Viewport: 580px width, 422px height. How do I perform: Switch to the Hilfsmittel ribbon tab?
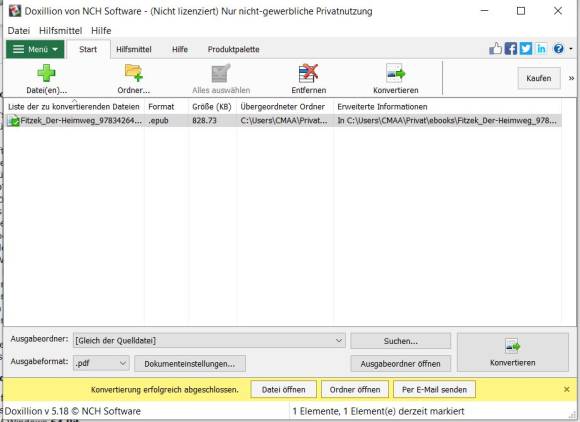pos(134,49)
